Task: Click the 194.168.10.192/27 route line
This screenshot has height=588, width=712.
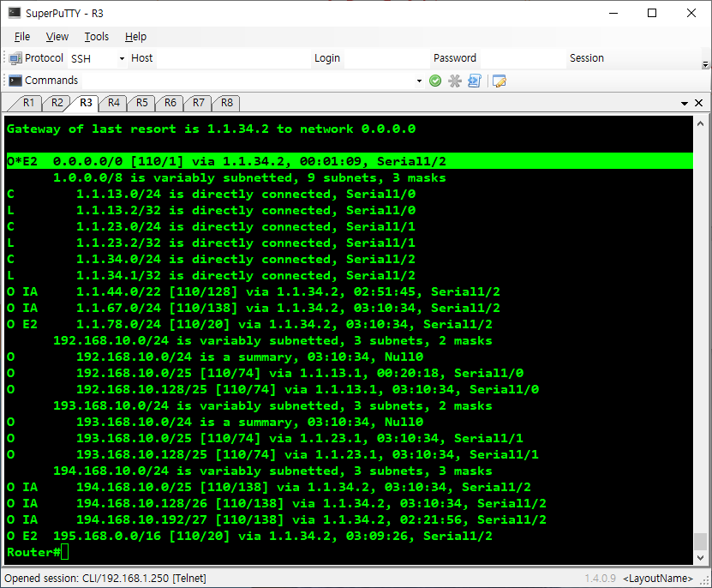Action: pyautogui.click(x=277, y=519)
